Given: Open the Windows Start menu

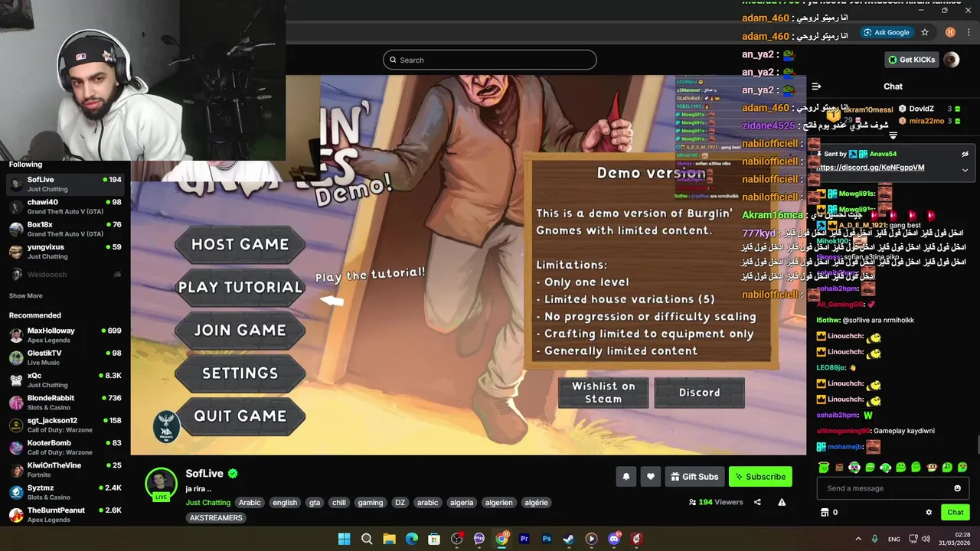Looking at the screenshot, I should click(344, 539).
